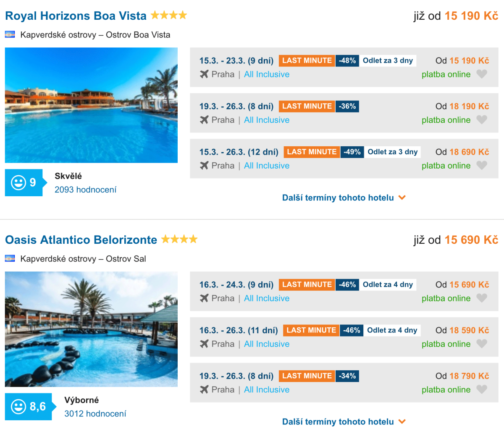This screenshot has width=504, height=432.
Task: Favorite the 15.3. - 23.3. Royal Horizons offer
Action: tap(482, 74)
